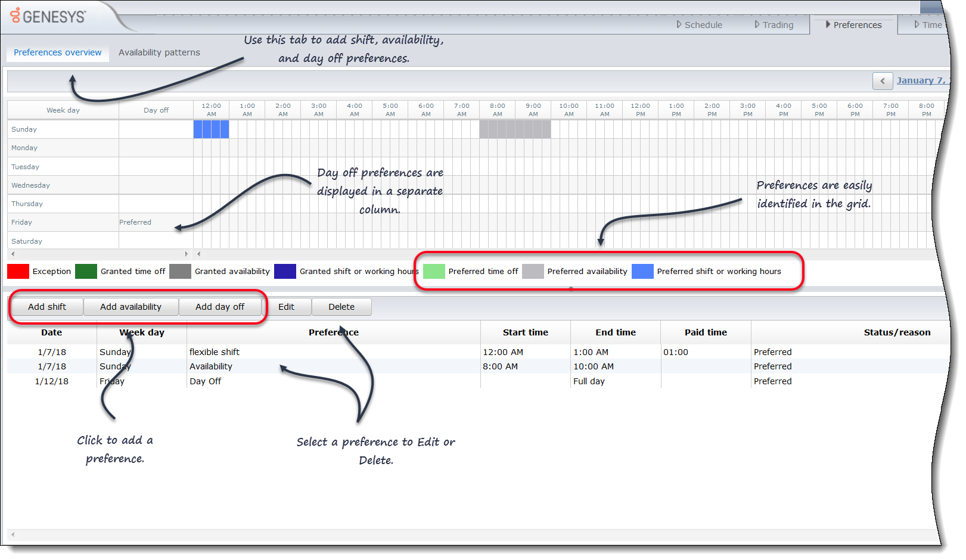The width and height of the screenshot is (966, 560).
Task: Click the Exception red legend swatch
Action: (x=18, y=272)
